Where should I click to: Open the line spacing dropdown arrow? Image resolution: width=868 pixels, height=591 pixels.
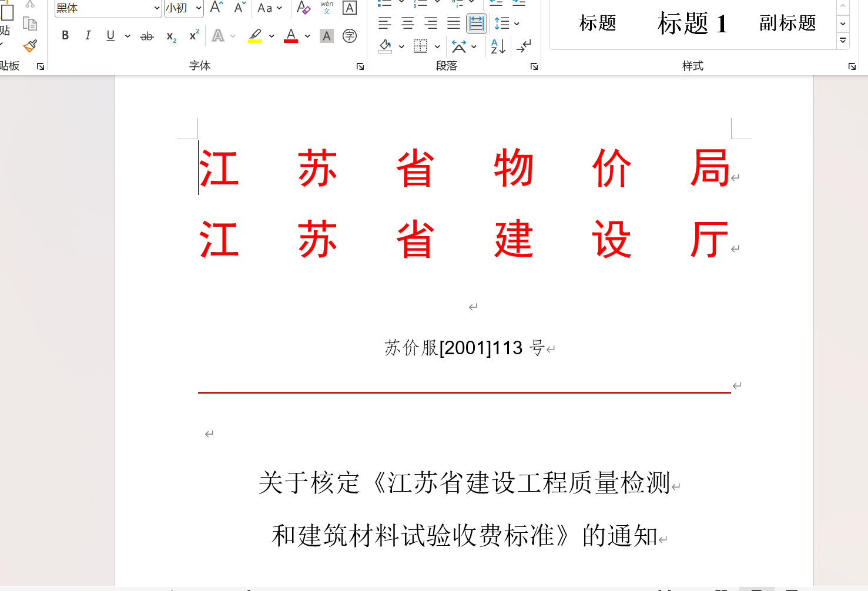[517, 24]
